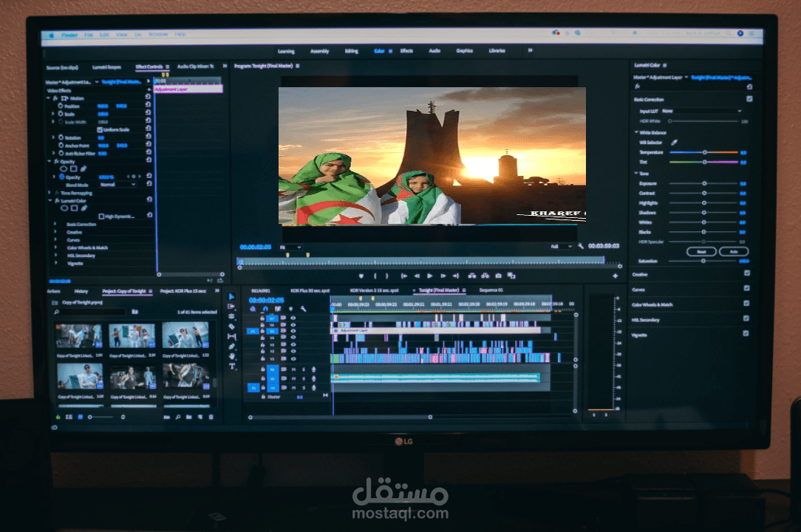The image size is (801, 532).
Task: Select the Track Select Forward tool
Action: point(231,307)
